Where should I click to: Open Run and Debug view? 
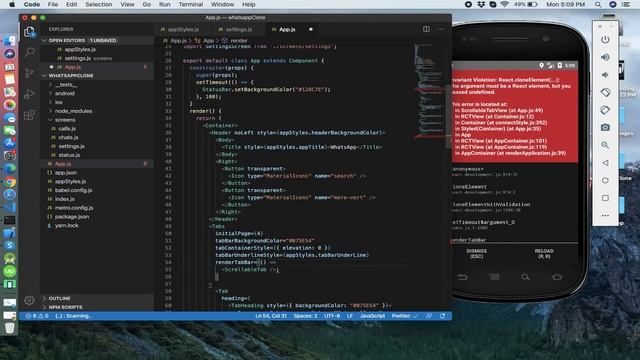29,94
